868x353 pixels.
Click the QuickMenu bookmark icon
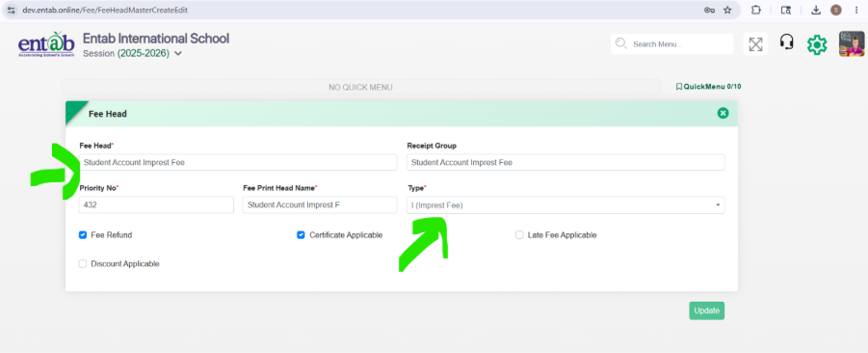tap(679, 87)
